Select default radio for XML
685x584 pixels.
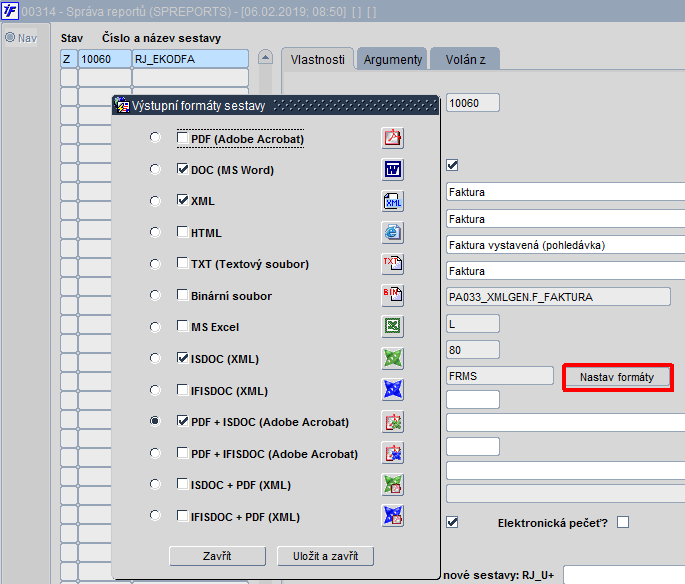(x=155, y=201)
